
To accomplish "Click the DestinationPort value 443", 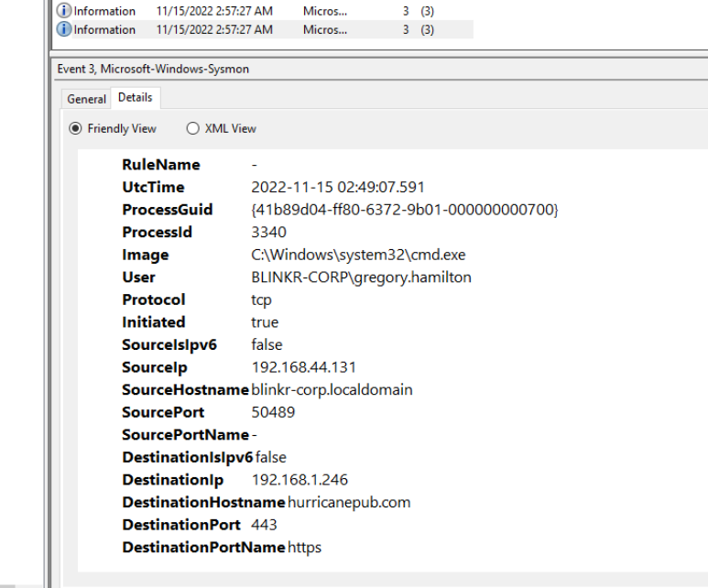I will [x=264, y=525].
